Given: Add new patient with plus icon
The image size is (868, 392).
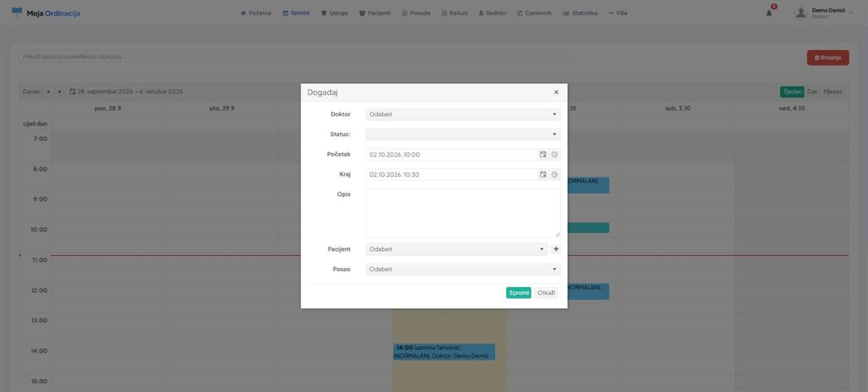Looking at the screenshot, I should click(556, 250).
